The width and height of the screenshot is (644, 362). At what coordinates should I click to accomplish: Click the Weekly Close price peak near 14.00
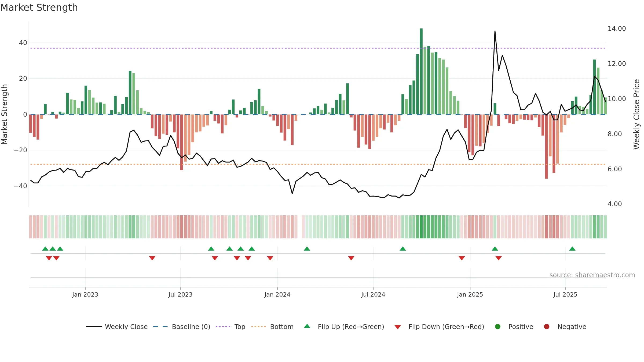(495, 31)
